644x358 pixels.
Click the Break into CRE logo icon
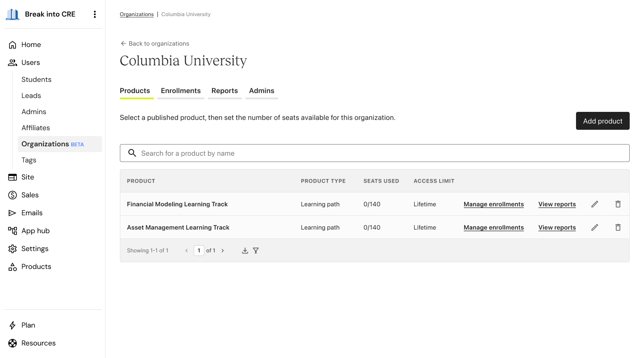[13, 14]
